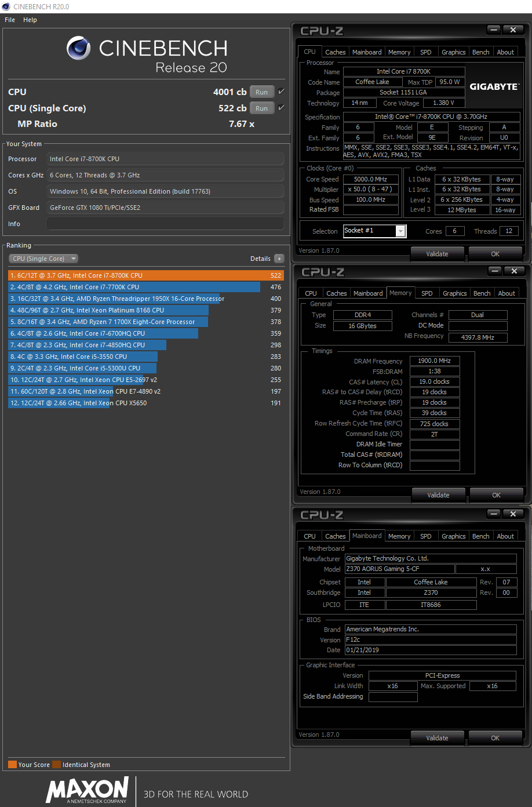Image resolution: width=532 pixels, height=807 pixels.
Task: Open About tab in top CPU-Z window
Action: pos(505,52)
